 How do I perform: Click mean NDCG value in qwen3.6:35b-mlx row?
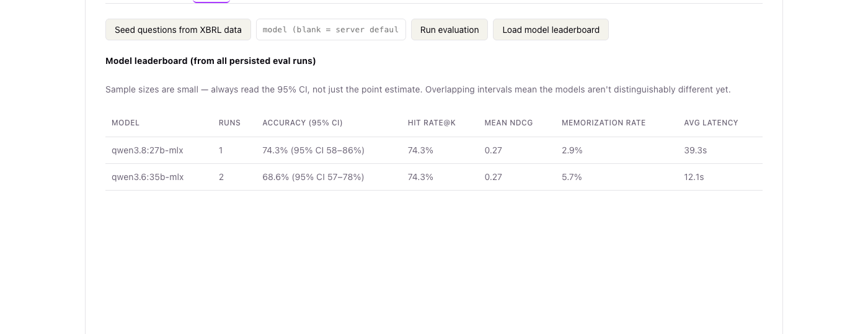click(493, 177)
